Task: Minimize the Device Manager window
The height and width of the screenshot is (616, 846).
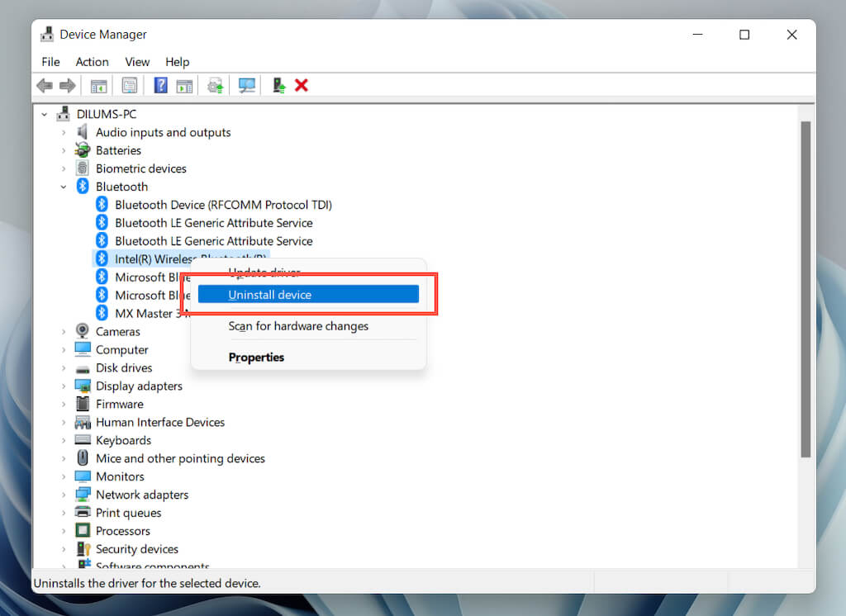Action: [x=697, y=35]
